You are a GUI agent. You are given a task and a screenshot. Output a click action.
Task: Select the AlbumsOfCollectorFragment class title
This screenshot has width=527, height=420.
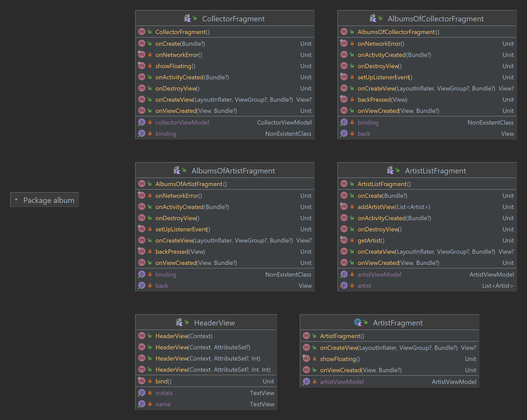pyautogui.click(x=436, y=19)
